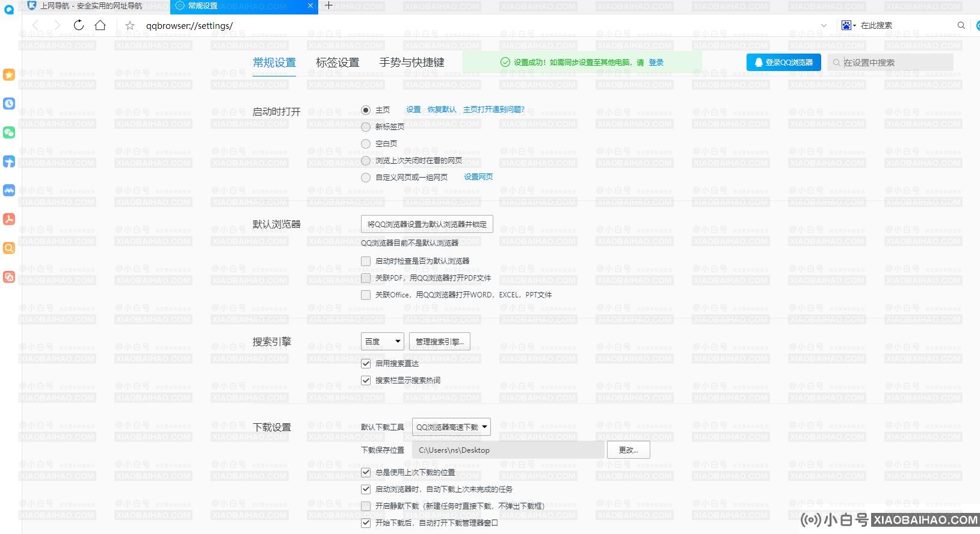Open new tab with plus icon
This screenshot has width=980, height=534.
(328, 5)
